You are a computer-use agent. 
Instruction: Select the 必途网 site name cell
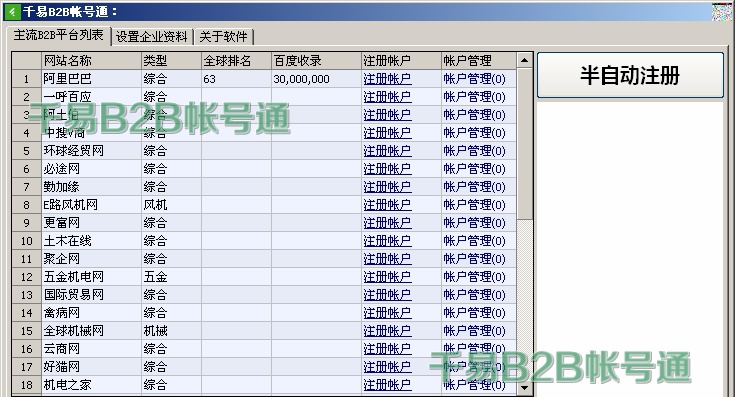(x=91, y=169)
